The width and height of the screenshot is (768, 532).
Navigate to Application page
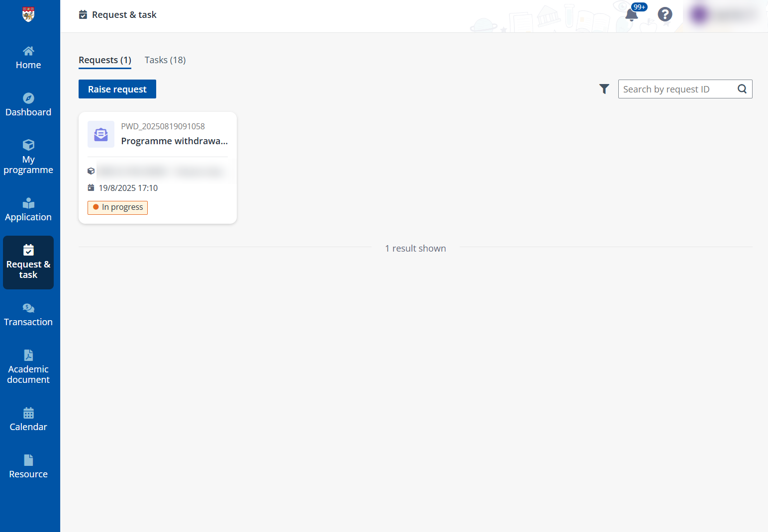click(28, 210)
